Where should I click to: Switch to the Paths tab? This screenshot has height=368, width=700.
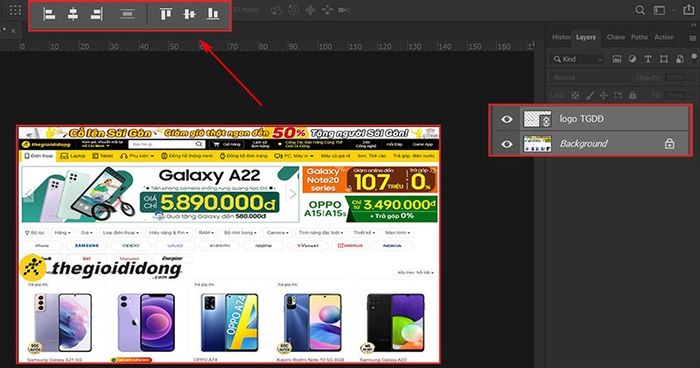coord(639,37)
